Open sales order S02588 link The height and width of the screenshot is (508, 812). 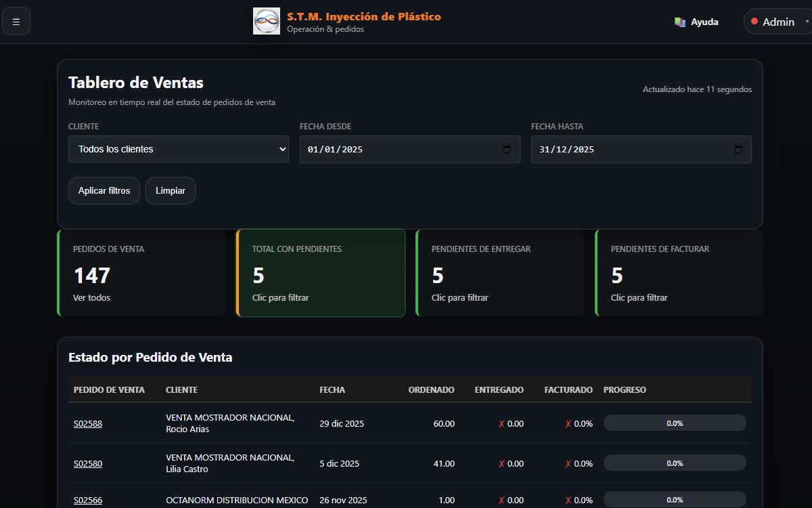coord(88,423)
